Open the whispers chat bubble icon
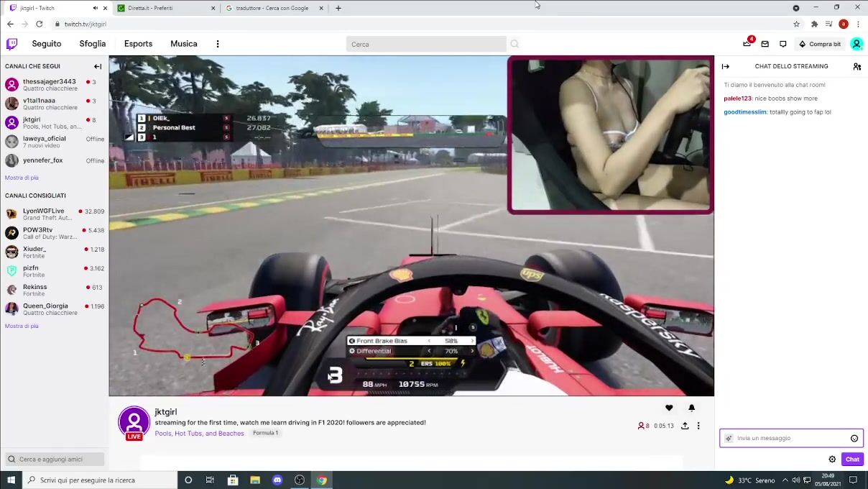The height and width of the screenshot is (489, 868). tap(783, 44)
